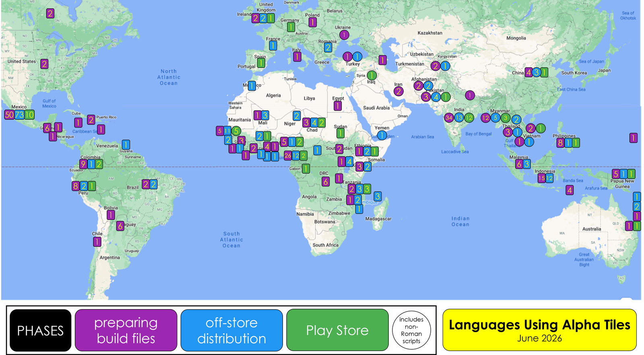The image size is (644, 355).
Task: Click the 'includes non-Roman scripts' circle
Action: click(x=411, y=330)
